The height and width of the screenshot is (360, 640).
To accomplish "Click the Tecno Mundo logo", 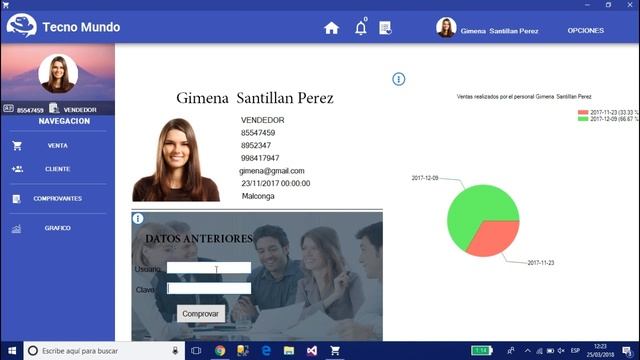I will (x=22, y=26).
